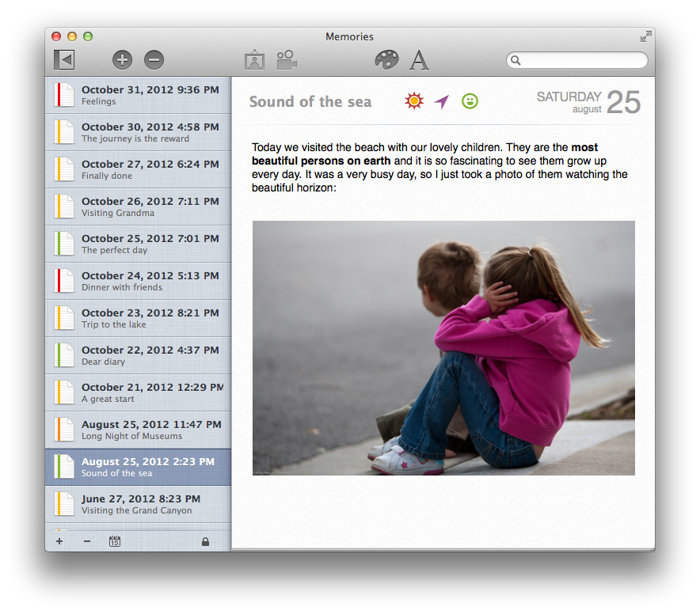Select the children at beach photo
Screen dimensions: 700x614
(x=443, y=348)
